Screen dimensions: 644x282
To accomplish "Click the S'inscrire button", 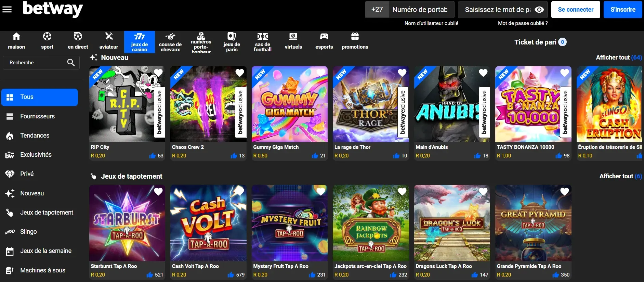I will coord(623,10).
